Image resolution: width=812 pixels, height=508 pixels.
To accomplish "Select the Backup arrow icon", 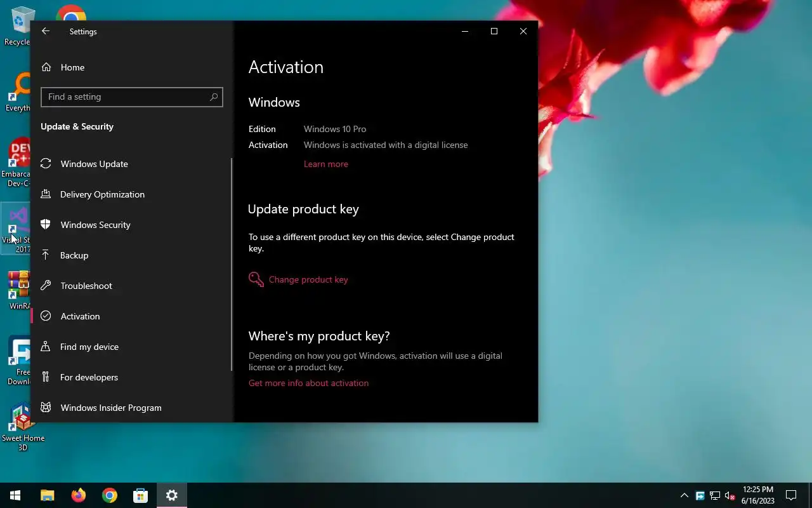I will coord(46,255).
